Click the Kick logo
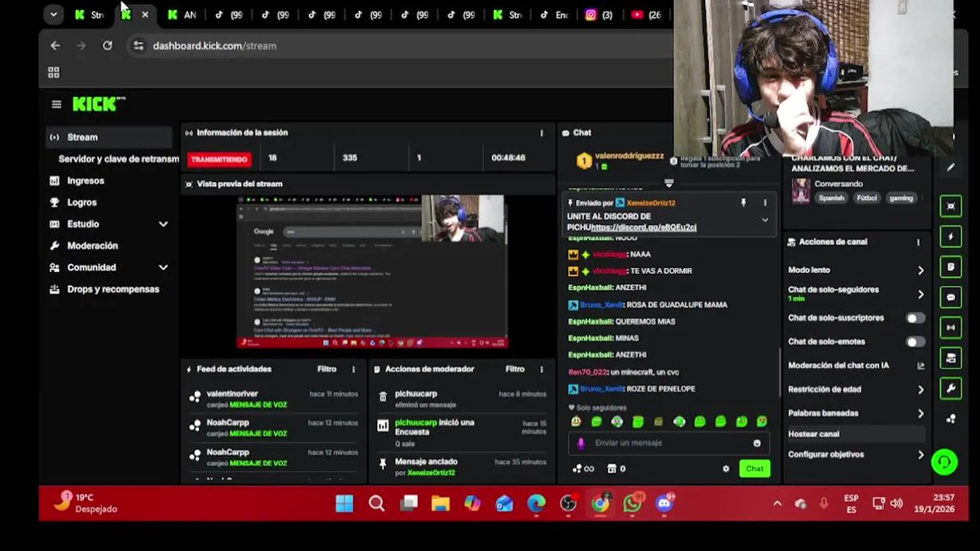 (99, 104)
